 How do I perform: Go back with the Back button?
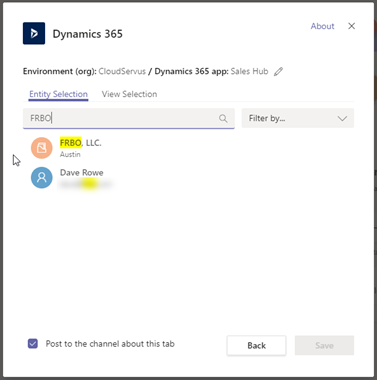point(256,345)
